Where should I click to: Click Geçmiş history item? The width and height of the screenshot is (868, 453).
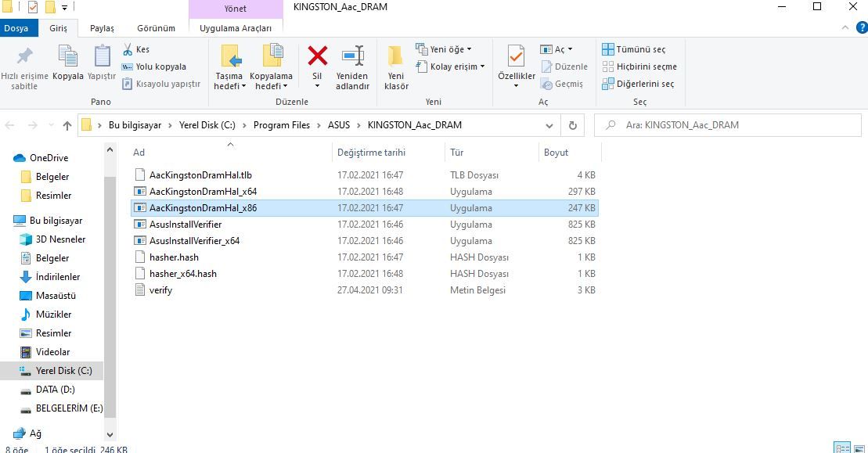(x=562, y=84)
